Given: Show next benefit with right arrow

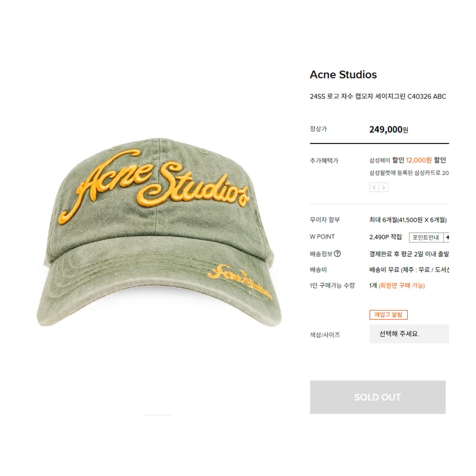Looking at the screenshot, I should pyautogui.click(x=383, y=187).
